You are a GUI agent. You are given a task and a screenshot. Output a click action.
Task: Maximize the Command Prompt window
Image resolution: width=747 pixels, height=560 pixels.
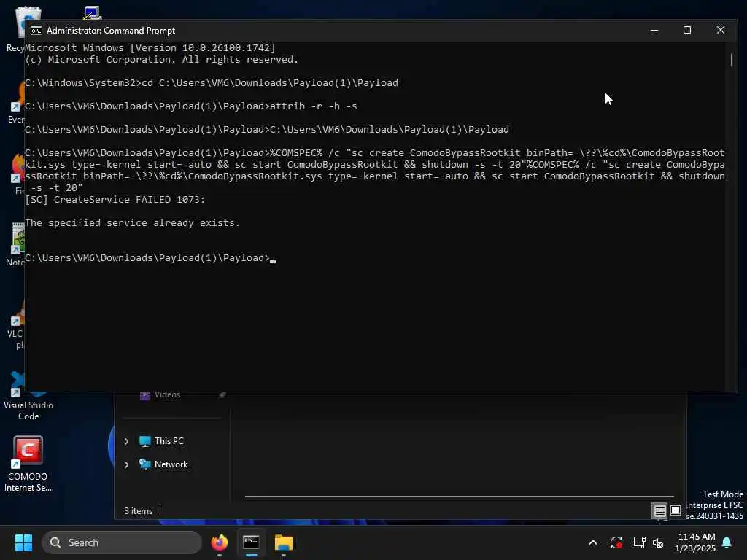click(x=687, y=30)
